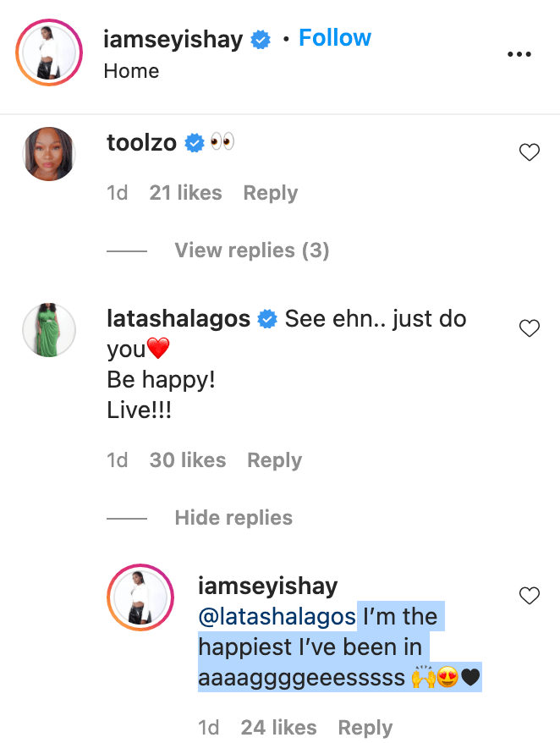Expand View replies (3) under toolzo
Viewport: 560px width, 743px height.
click(x=251, y=250)
